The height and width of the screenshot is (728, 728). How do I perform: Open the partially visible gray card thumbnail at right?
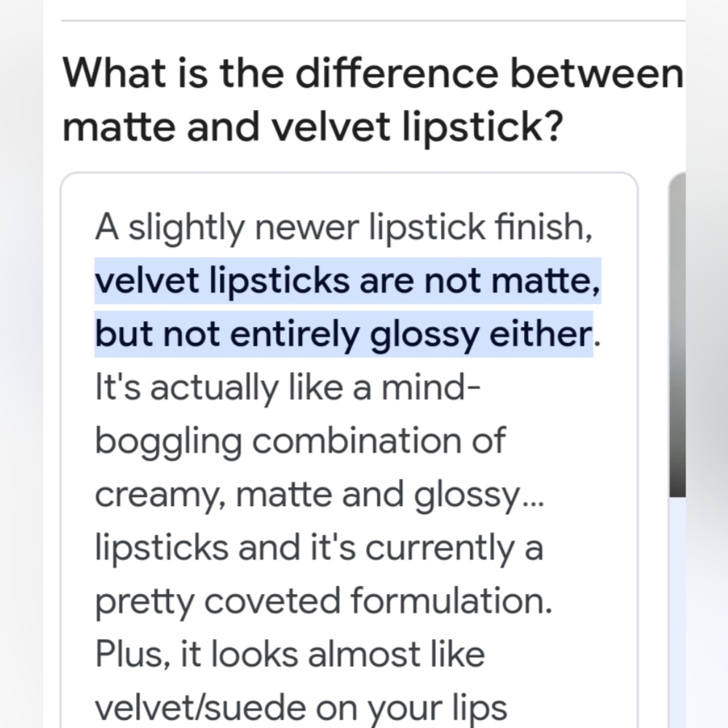pos(677,335)
